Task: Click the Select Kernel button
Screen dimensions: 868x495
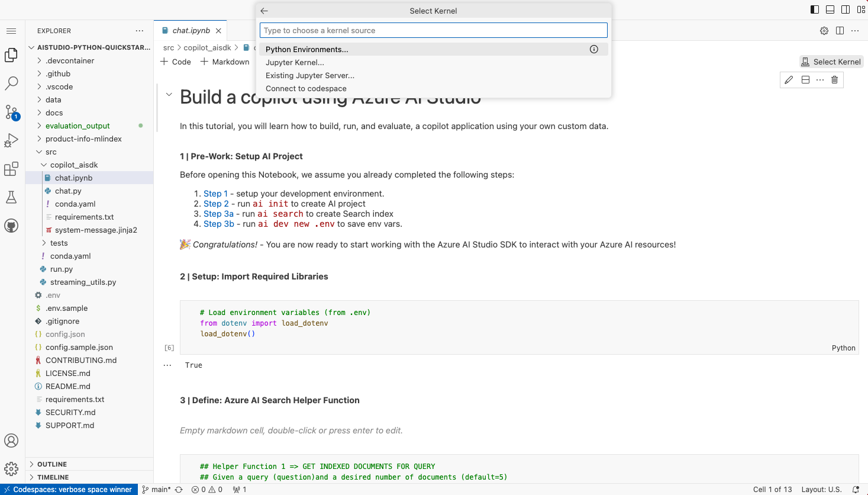Action: point(831,62)
